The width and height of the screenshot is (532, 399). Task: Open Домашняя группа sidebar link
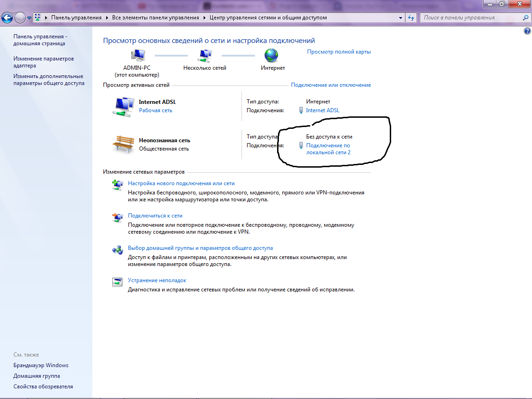[x=36, y=376]
